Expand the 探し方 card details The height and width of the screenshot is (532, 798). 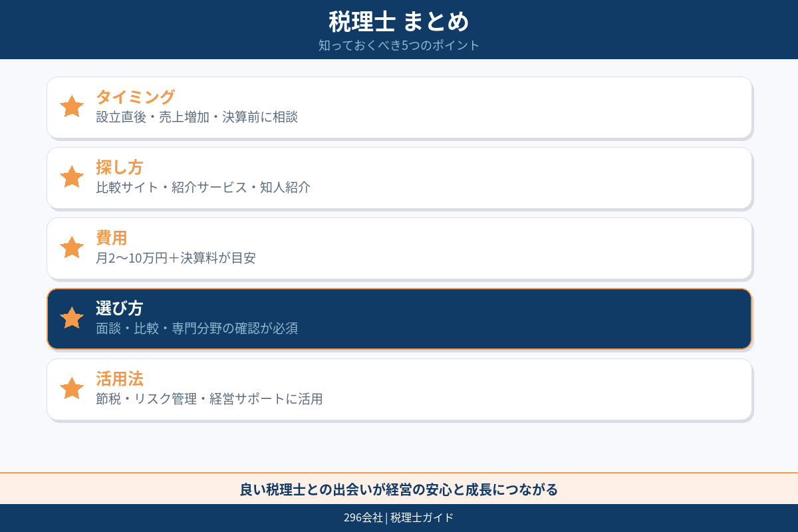click(399, 178)
